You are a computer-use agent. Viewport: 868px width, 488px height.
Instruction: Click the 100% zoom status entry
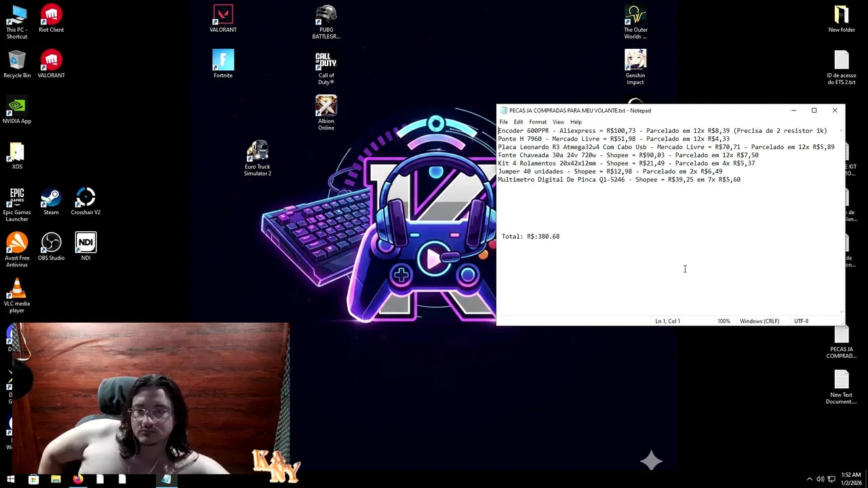[724, 321]
